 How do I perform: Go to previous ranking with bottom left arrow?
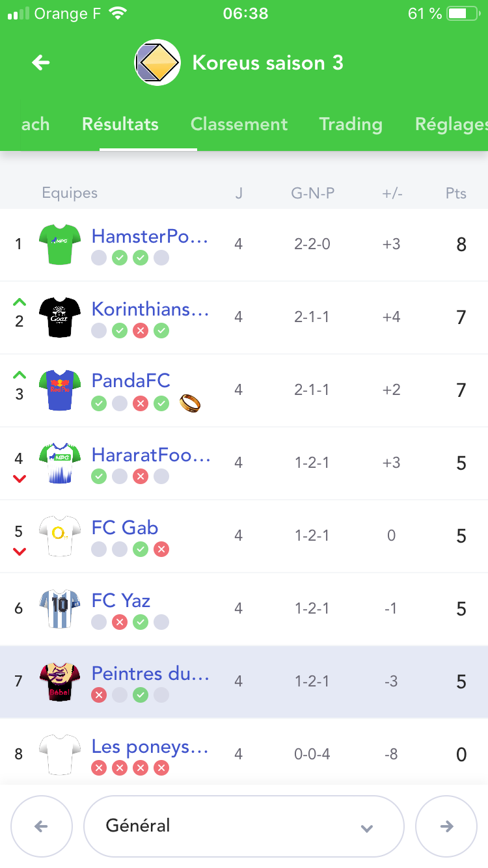pyautogui.click(x=41, y=826)
